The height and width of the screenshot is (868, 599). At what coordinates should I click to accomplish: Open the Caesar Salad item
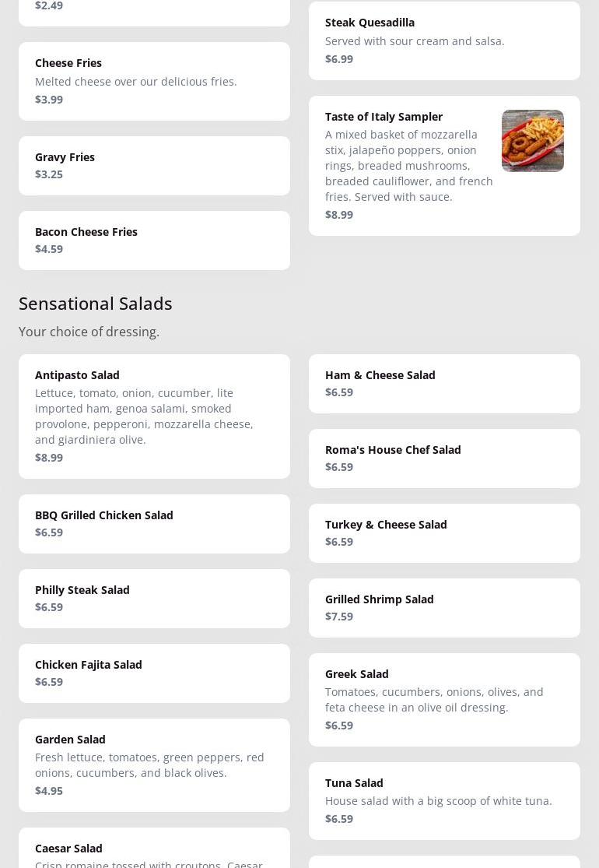click(x=154, y=850)
